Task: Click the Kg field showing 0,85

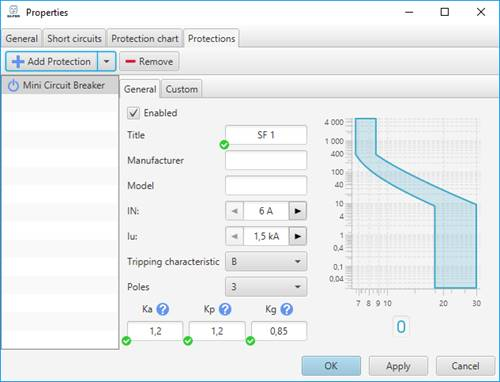Action: pyautogui.click(x=279, y=331)
